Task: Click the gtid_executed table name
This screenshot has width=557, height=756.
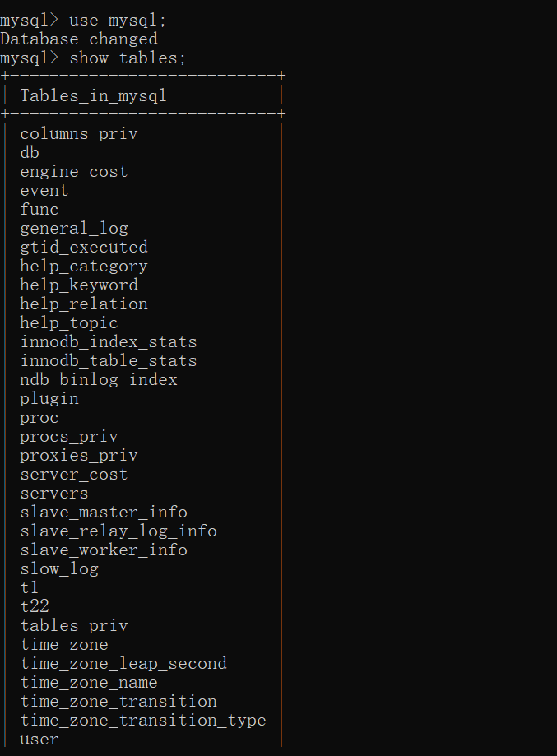Action: coord(83,247)
